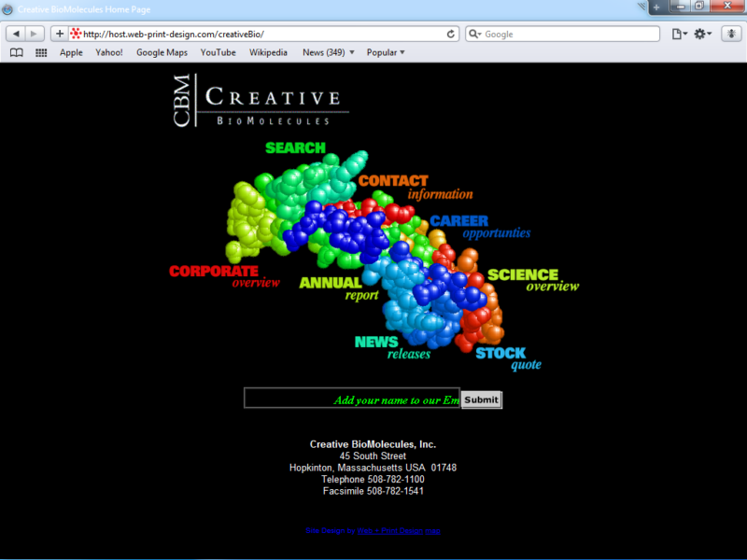Show the reading list book icon

point(17,52)
